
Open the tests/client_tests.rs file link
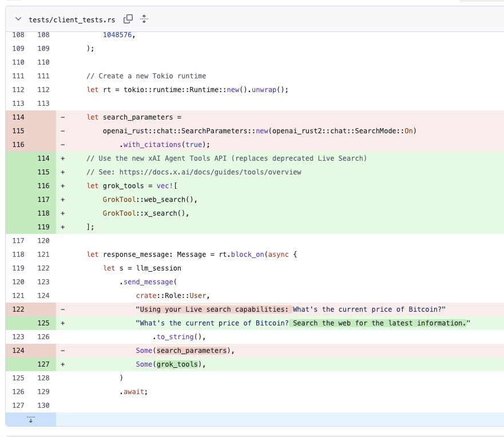72,19
